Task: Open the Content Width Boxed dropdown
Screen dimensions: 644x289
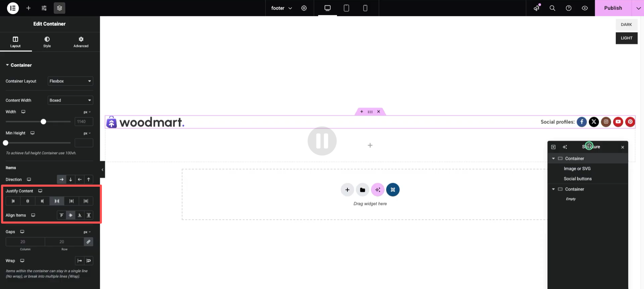Action: pos(70,100)
